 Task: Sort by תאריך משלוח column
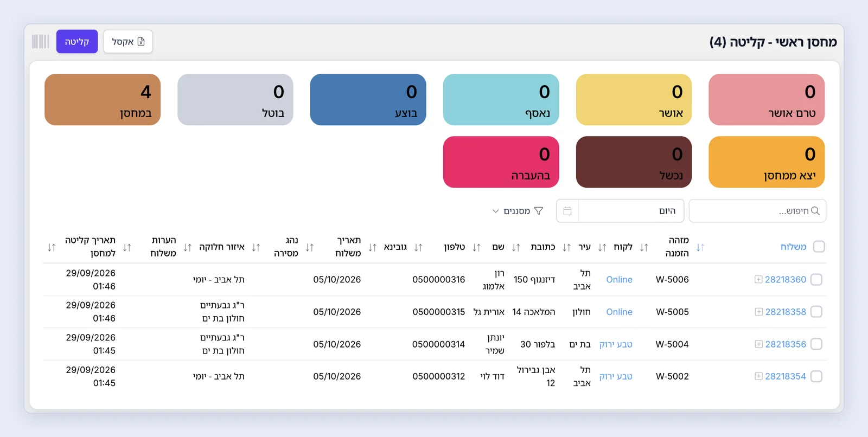[310, 247]
